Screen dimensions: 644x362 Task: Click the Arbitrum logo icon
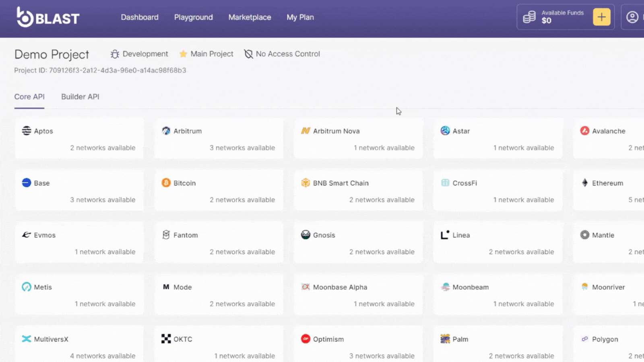click(166, 131)
